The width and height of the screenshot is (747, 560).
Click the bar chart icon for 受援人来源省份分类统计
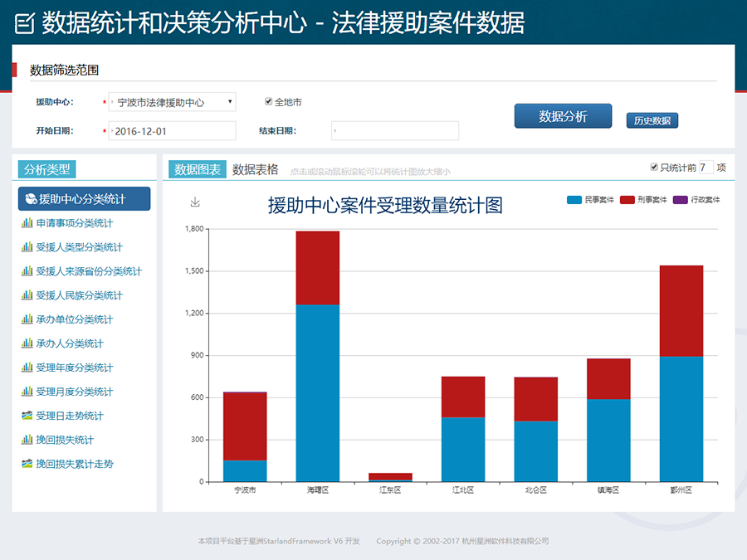coord(27,271)
